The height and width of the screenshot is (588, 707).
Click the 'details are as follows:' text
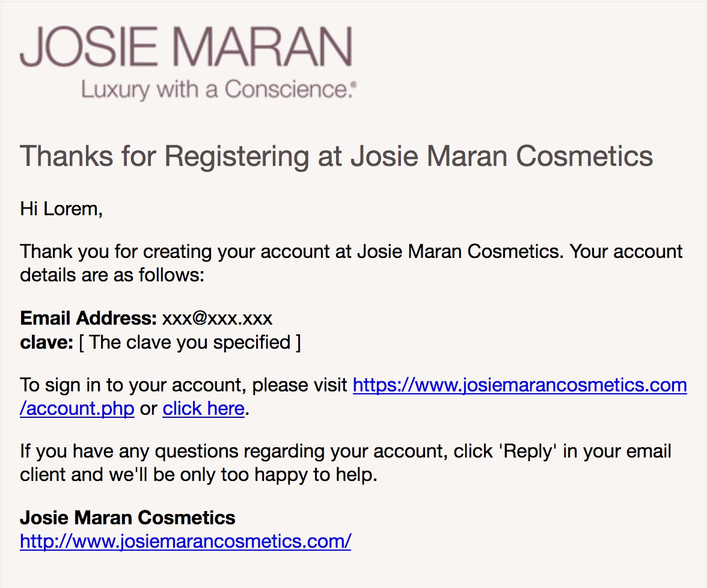coord(112,275)
